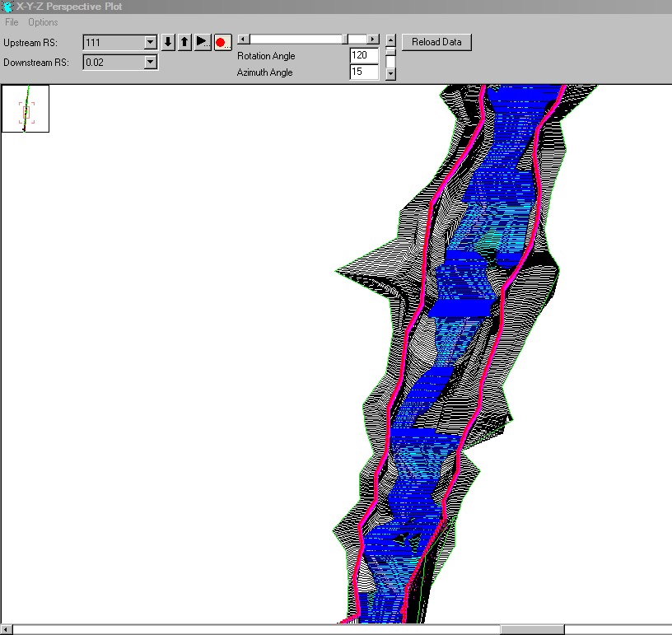Click azimuth scrollbar down arrow
The height and width of the screenshot is (635, 672).
pos(390,73)
